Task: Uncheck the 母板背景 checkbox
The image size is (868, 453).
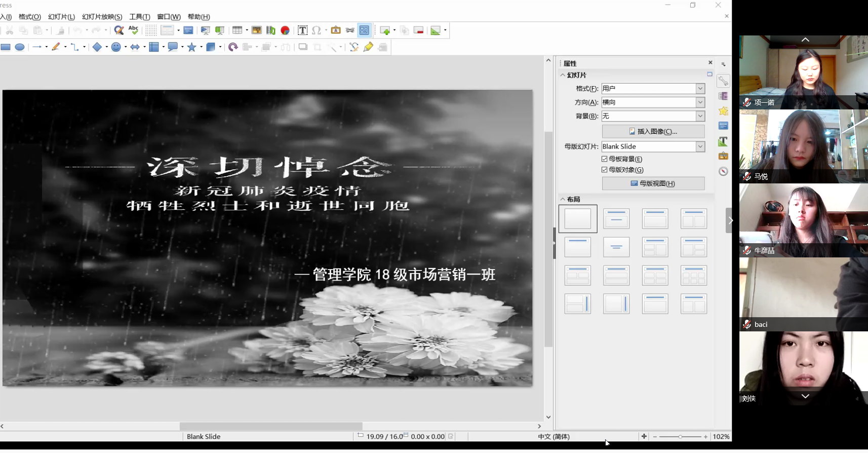Action: [x=604, y=159]
